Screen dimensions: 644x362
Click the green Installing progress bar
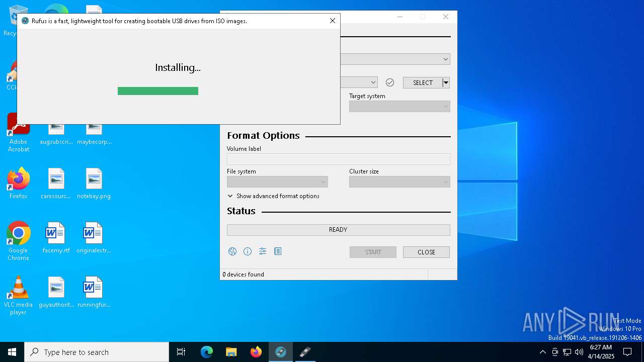(158, 91)
